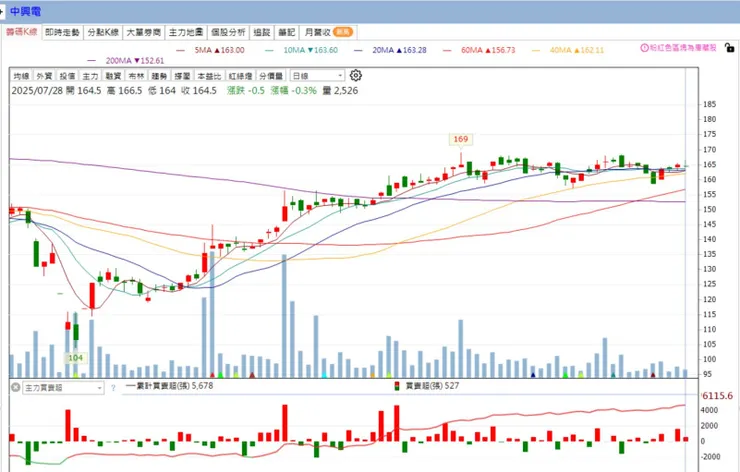Open the 大戶券商 tab
740x472 pixels.
[143, 32]
